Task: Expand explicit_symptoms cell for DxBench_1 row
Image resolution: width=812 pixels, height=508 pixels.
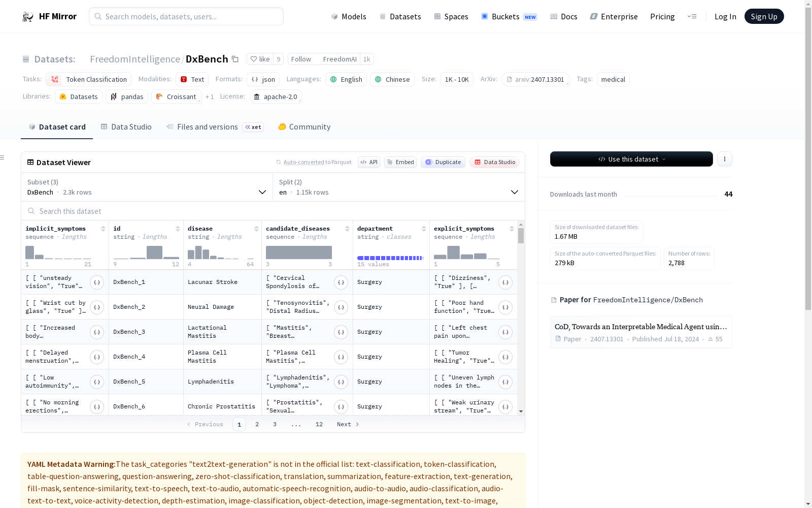Action: tap(505, 282)
